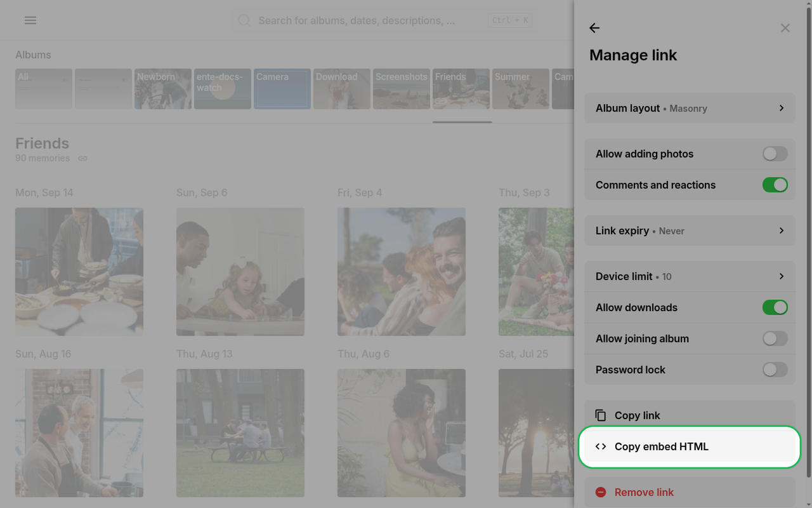Select the Camera album tab

pos(282,89)
